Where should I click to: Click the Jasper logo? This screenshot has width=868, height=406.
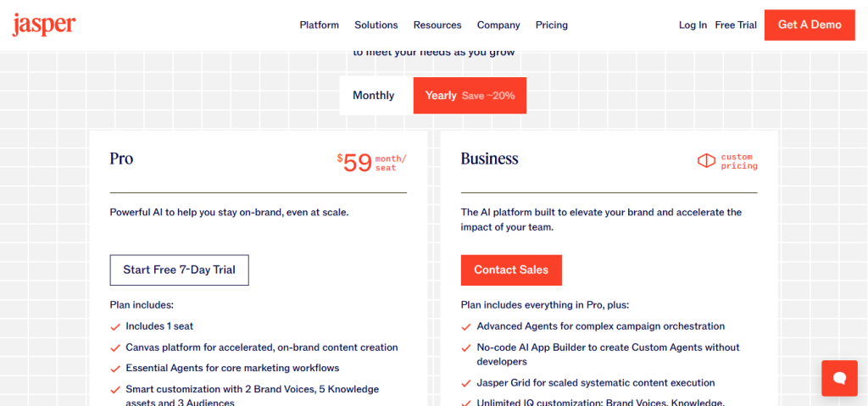tap(44, 25)
